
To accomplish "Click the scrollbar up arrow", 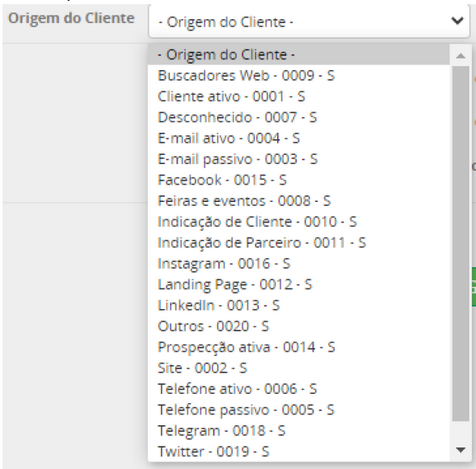I will tap(461, 56).
